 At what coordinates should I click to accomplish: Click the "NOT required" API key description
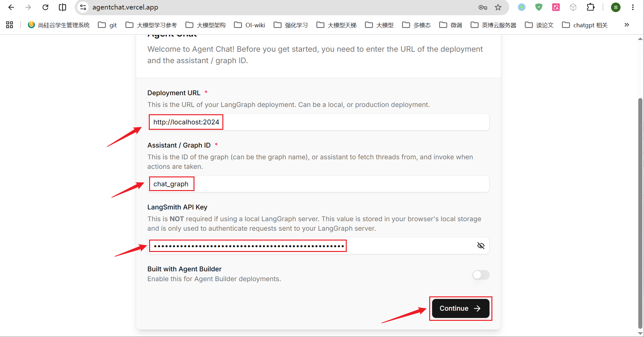click(x=314, y=224)
